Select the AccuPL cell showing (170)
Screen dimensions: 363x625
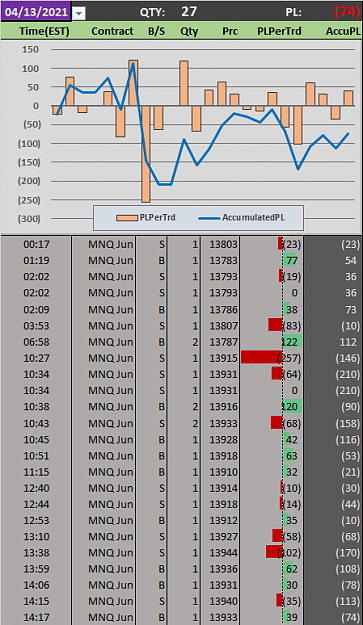click(x=333, y=552)
